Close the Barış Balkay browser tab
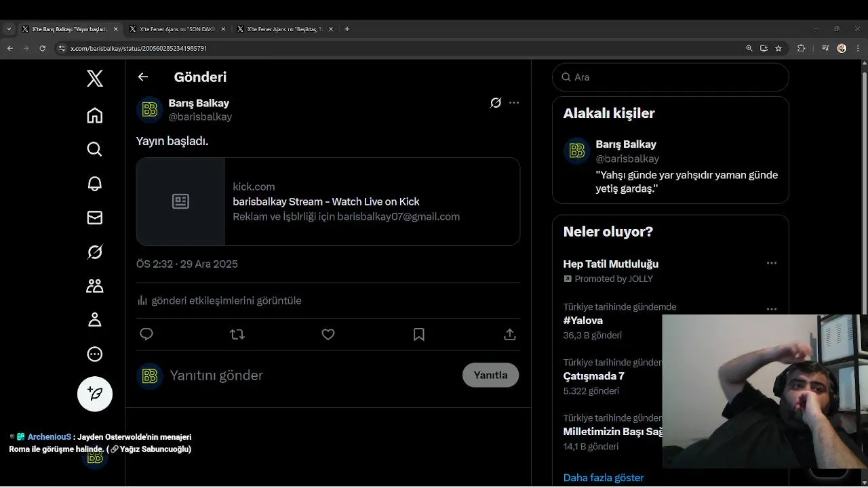The width and height of the screenshot is (868, 488). coord(115,29)
